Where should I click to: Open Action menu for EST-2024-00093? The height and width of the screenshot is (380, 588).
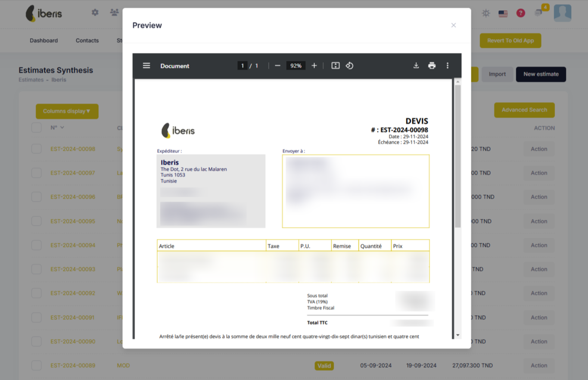point(539,269)
